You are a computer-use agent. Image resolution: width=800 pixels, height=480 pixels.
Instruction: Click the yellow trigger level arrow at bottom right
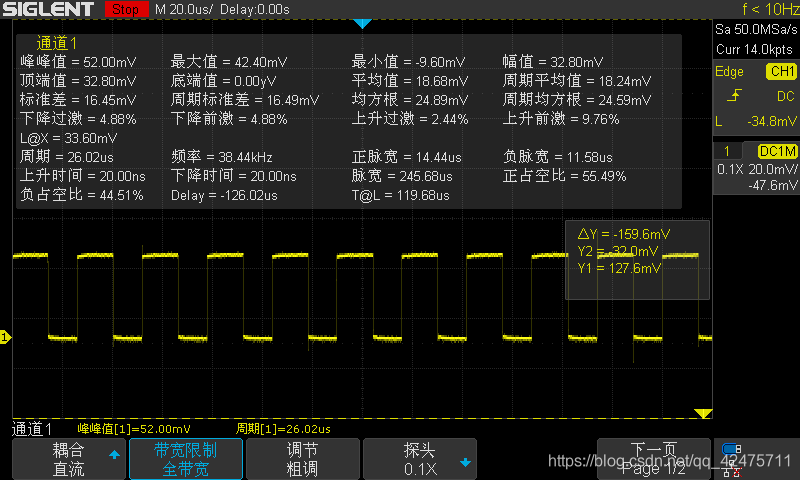tap(703, 413)
